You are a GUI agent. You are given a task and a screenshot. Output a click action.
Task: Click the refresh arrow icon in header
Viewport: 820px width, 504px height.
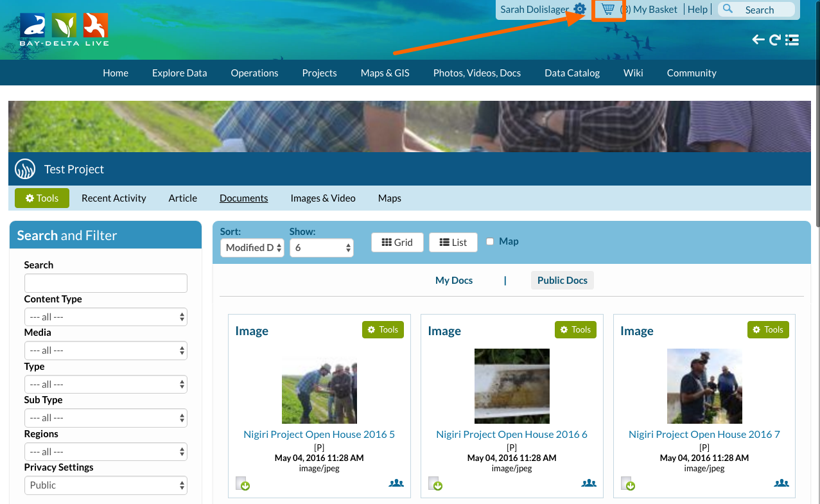coord(775,40)
